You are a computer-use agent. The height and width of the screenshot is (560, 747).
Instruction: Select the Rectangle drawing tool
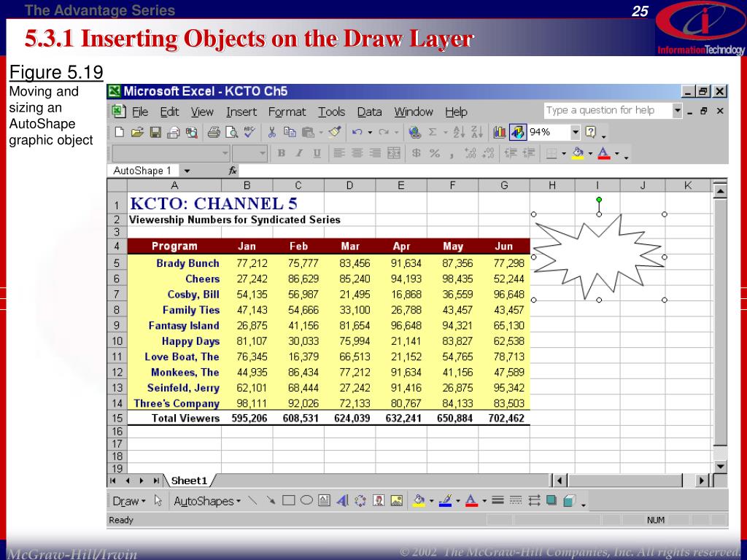(288, 500)
